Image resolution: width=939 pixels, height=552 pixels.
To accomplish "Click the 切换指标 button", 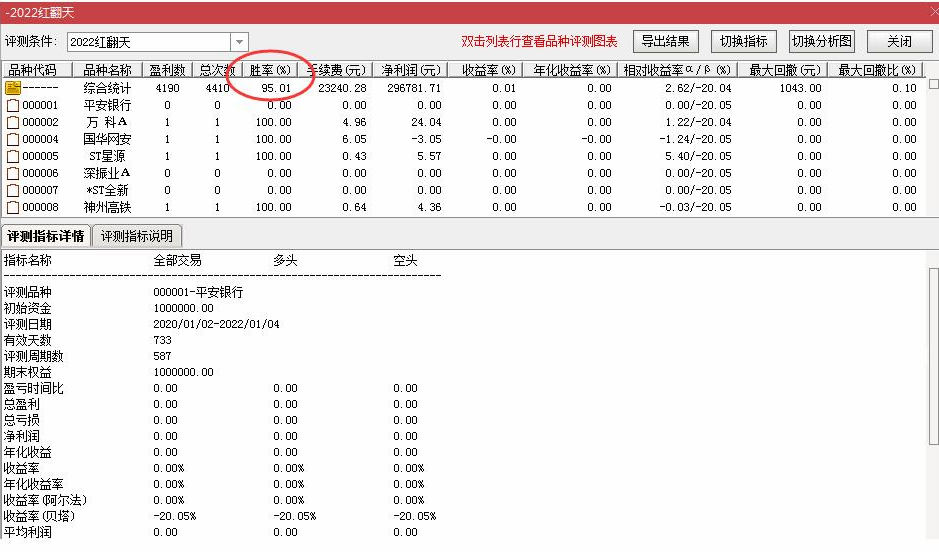I will [x=744, y=41].
